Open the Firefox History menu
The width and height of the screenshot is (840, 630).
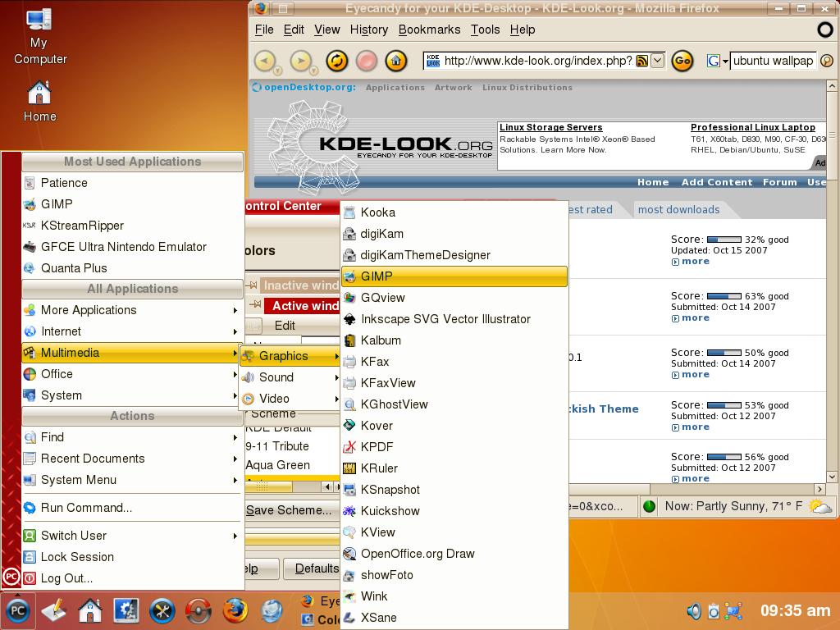pyautogui.click(x=368, y=30)
